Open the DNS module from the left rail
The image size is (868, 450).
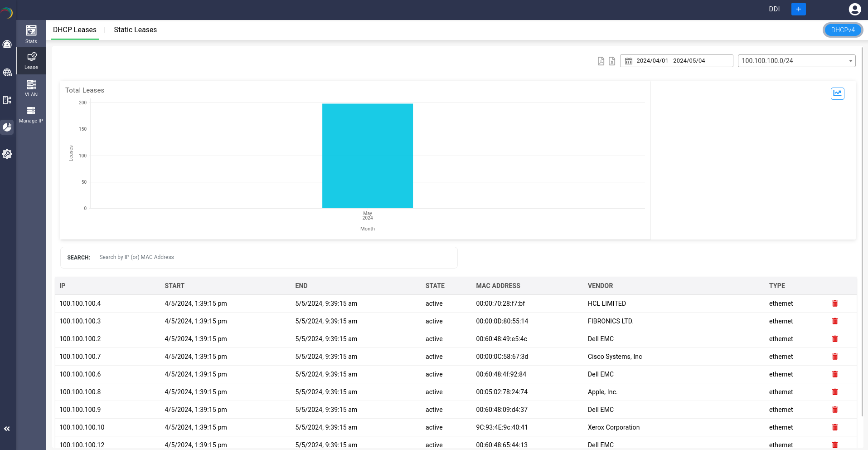[7, 73]
